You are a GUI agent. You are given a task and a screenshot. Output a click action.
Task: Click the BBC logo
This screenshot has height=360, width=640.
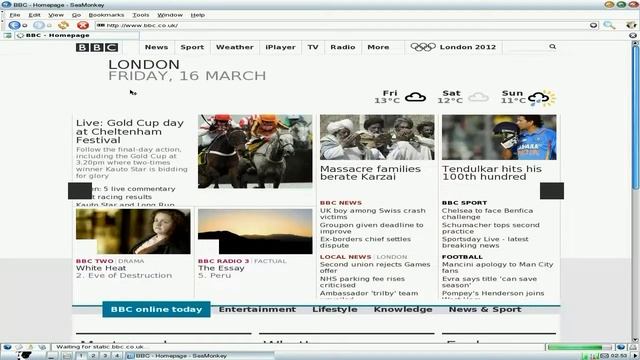point(97,47)
